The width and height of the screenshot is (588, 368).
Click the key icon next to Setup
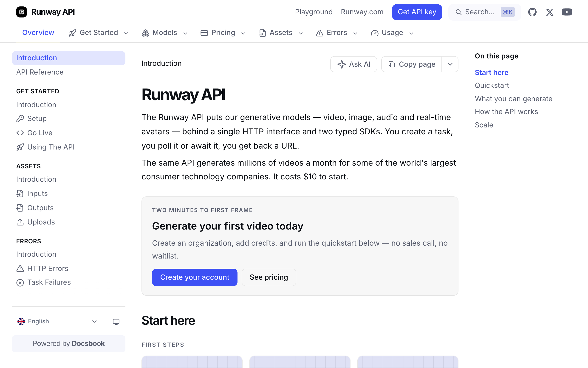[x=20, y=118]
